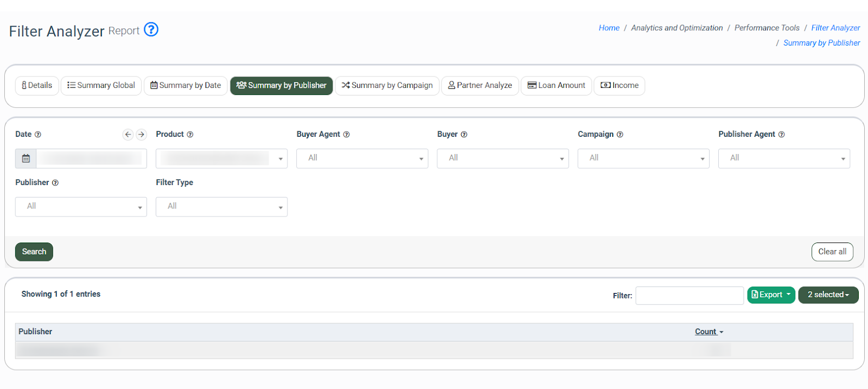
Task: Expand the Filter Type dropdown
Action: [x=221, y=207]
